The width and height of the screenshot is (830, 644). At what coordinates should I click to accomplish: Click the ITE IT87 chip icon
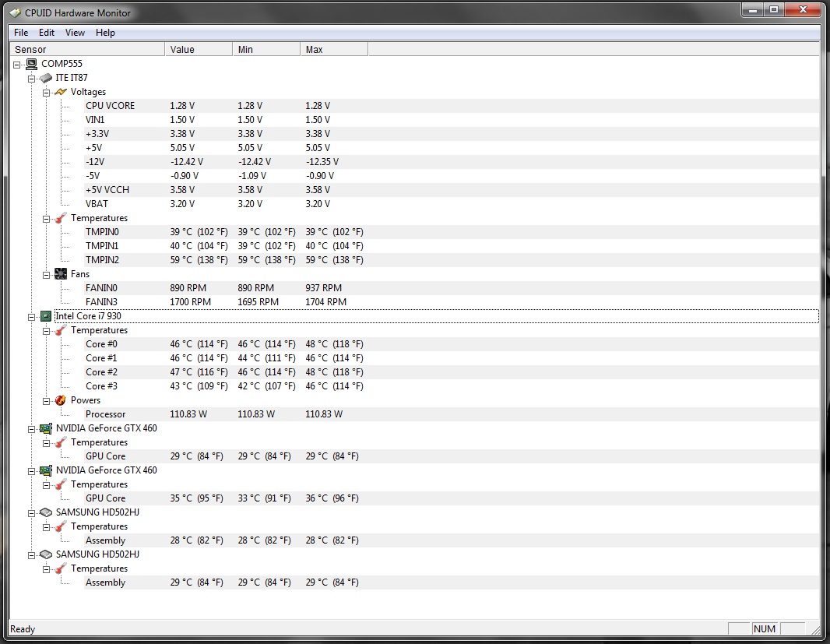(46, 78)
